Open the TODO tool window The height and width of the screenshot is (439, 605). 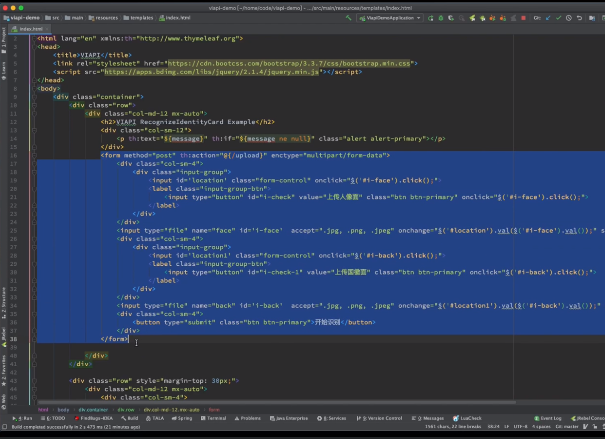tap(53, 418)
